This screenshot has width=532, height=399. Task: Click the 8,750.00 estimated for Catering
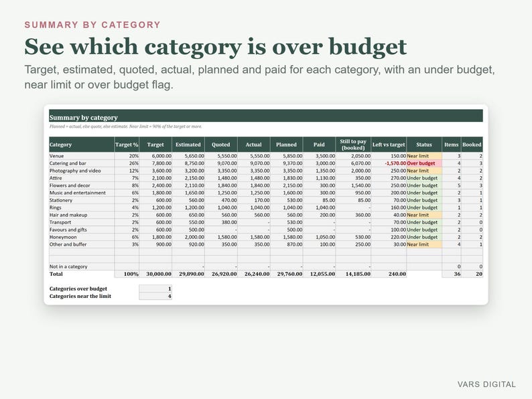coord(188,163)
